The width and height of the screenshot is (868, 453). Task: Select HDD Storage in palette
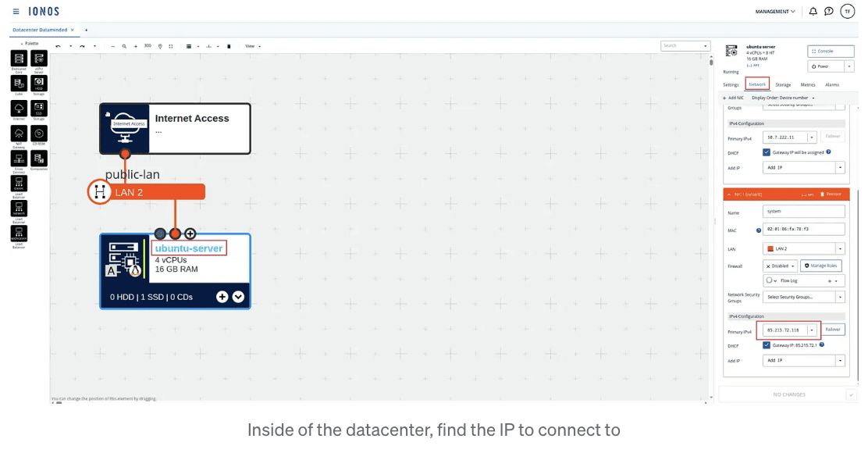[39, 84]
